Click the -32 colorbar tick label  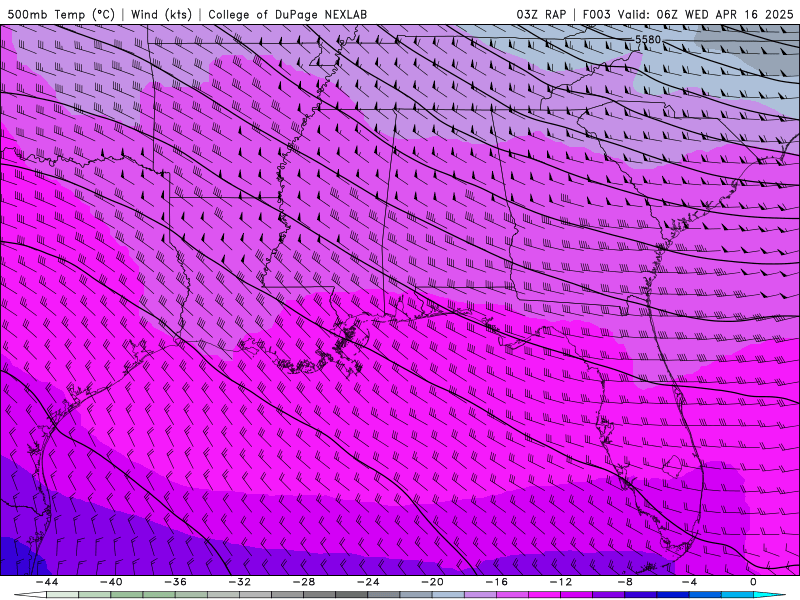click(x=240, y=582)
